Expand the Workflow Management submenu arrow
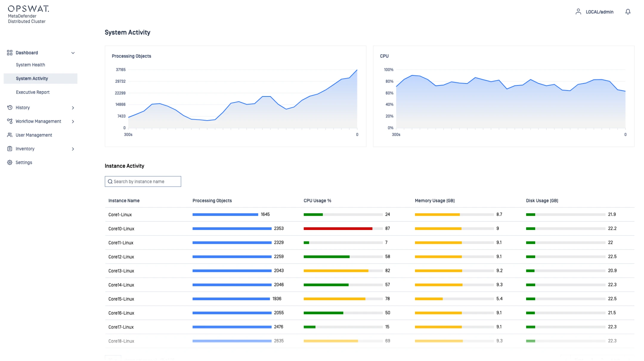644x361 pixels. pos(73,122)
